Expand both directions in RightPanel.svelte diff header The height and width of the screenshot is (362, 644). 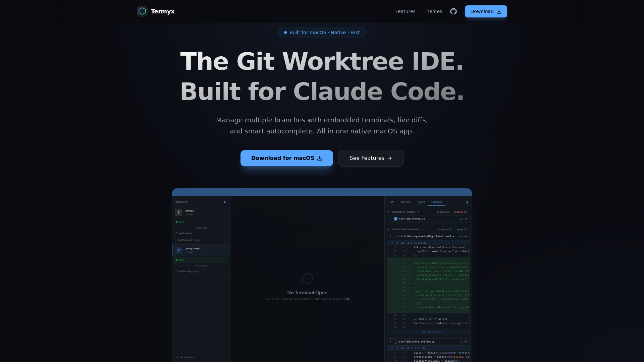coord(397,243)
